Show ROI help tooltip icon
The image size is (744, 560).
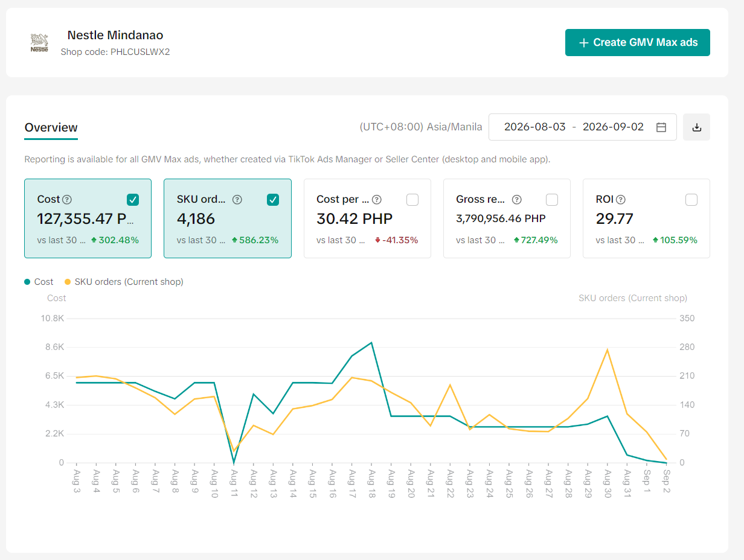pyautogui.click(x=621, y=199)
